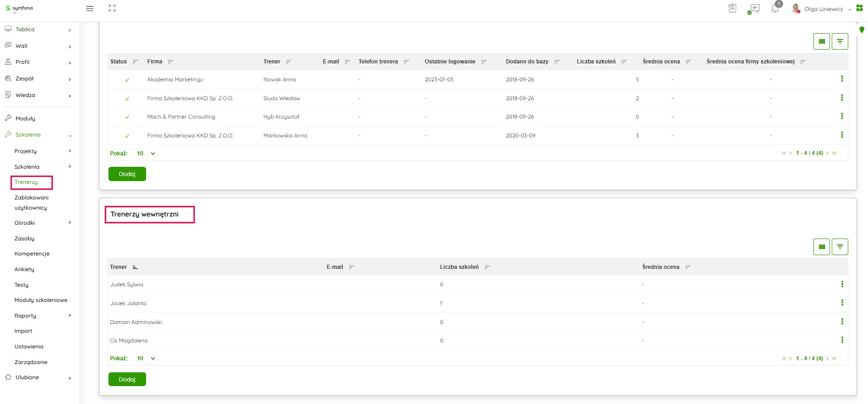Open column chooser for internal trainers table

click(822, 247)
